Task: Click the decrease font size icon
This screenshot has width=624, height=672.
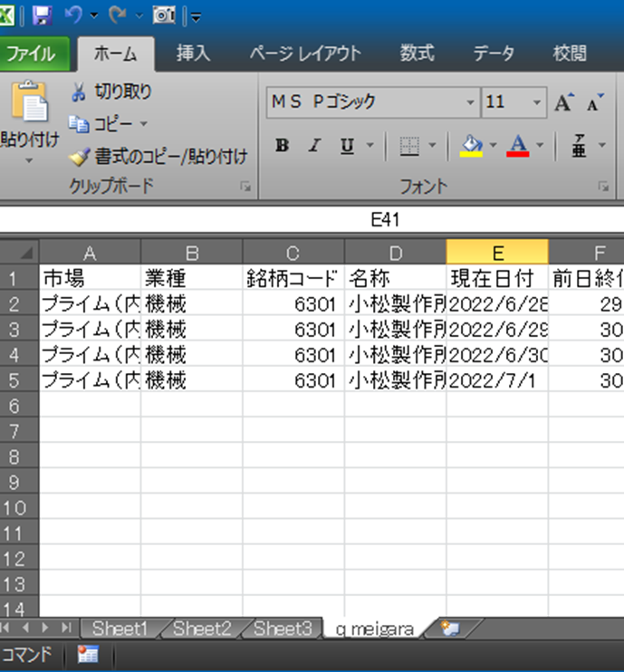Action: pyautogui.click(x=596, y=102)
